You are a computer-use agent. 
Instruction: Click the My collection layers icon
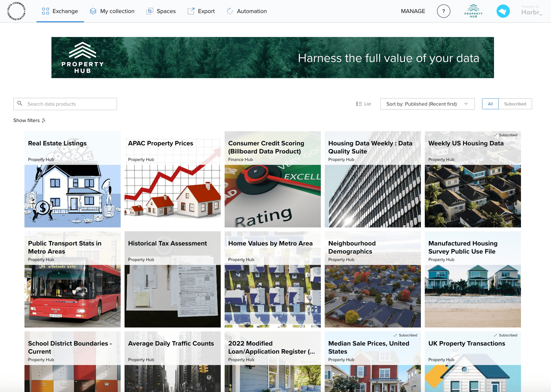pyautogui.click(x=93, y=11)
